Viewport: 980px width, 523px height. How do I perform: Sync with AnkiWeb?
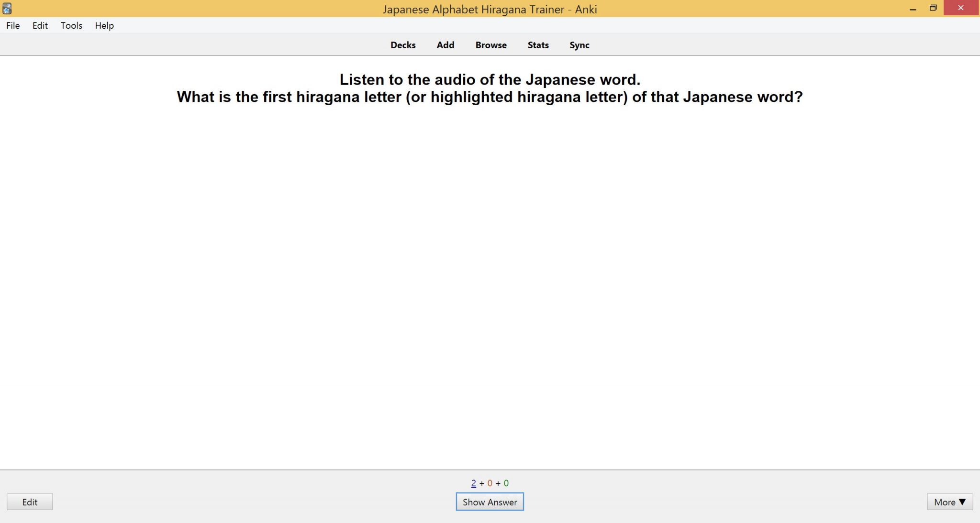(579, 44)
